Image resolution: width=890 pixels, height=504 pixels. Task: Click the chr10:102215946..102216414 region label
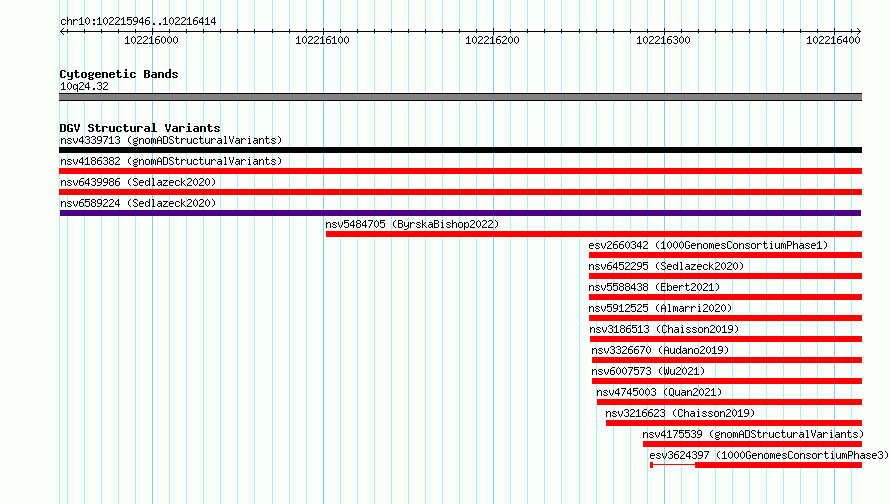pos(138,22)
